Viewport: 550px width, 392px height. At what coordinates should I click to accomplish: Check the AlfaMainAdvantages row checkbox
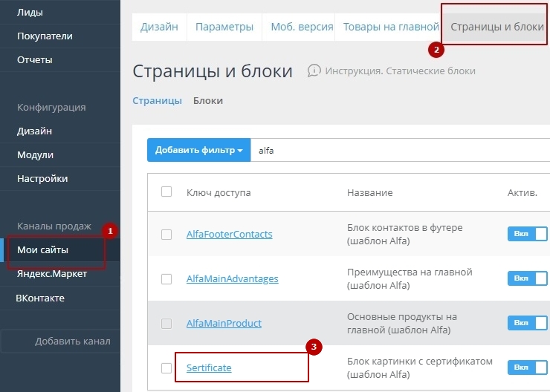pos(166,278)
